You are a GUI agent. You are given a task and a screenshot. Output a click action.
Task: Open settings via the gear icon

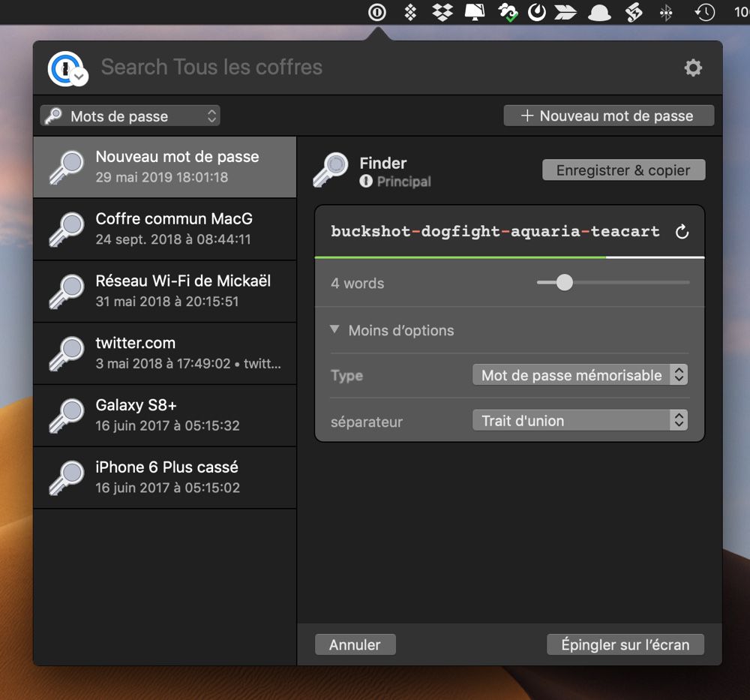click(x=692, y=68)
